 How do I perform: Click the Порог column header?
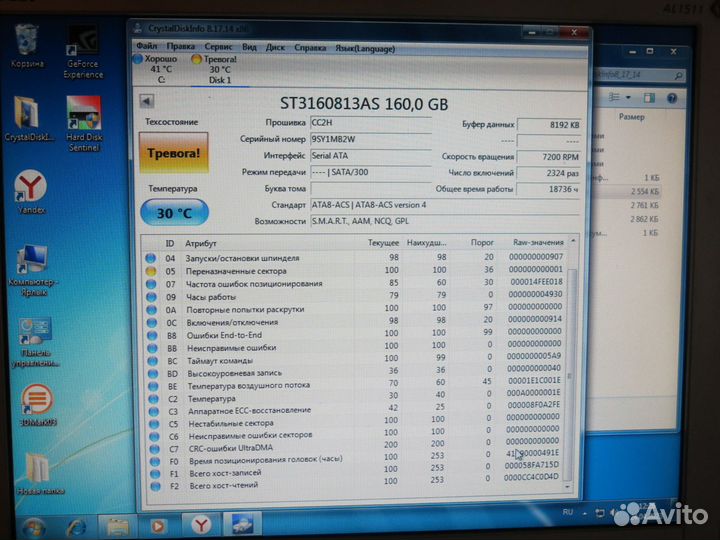tap(482, 242)
